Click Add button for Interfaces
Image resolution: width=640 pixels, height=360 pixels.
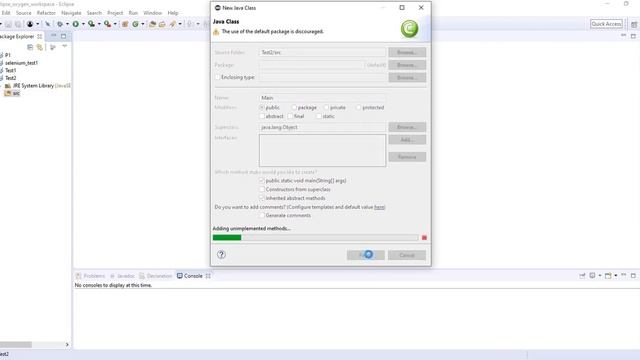tap(407, 140)
